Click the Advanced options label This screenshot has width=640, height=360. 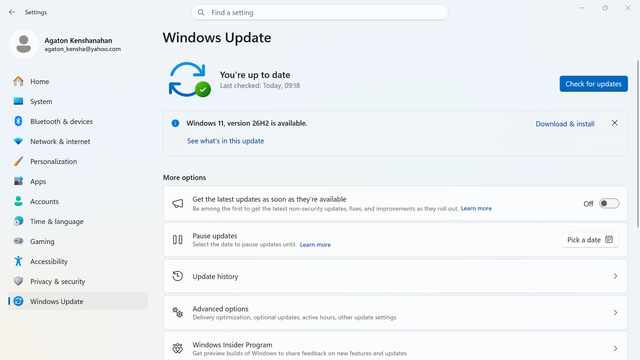(x=220, y=309)
